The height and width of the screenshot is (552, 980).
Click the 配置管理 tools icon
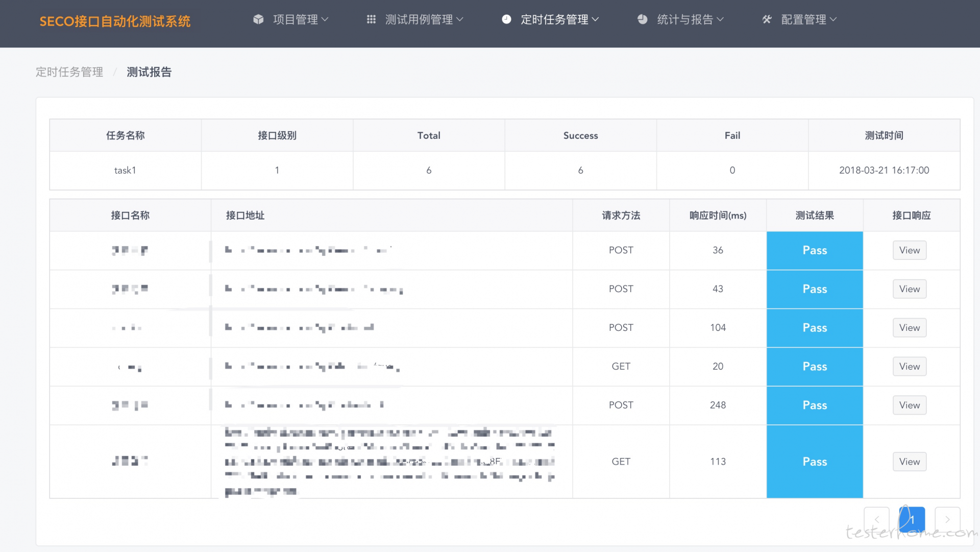coord(767,19)
